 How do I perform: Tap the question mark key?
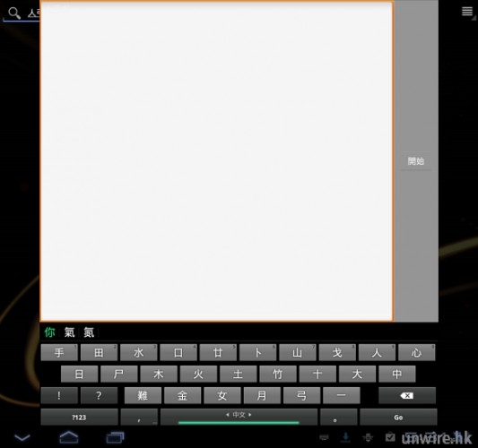tap(99, 396)
